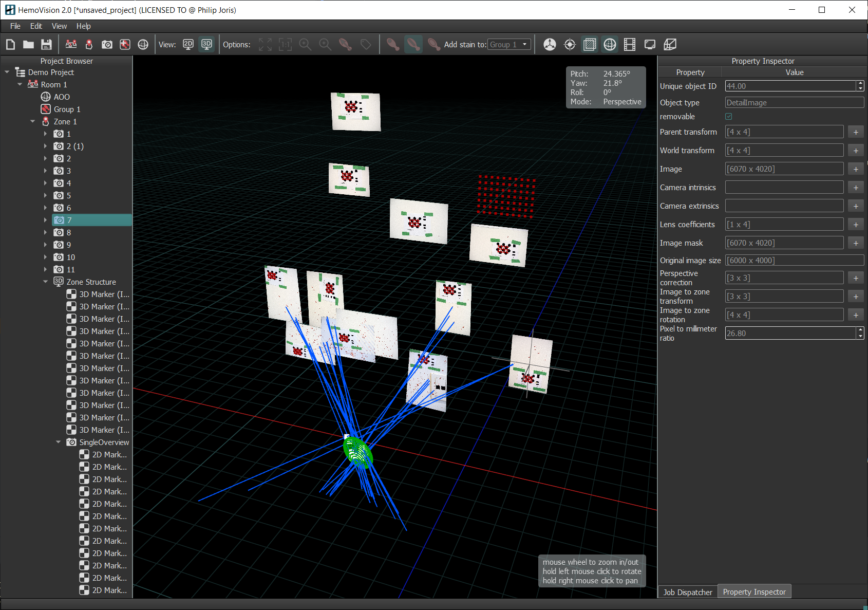Decrease the Pixel to millimeter ratio stepper
Image resolution: width=868 pixels, height=610 pixels.
coord(860,336)
